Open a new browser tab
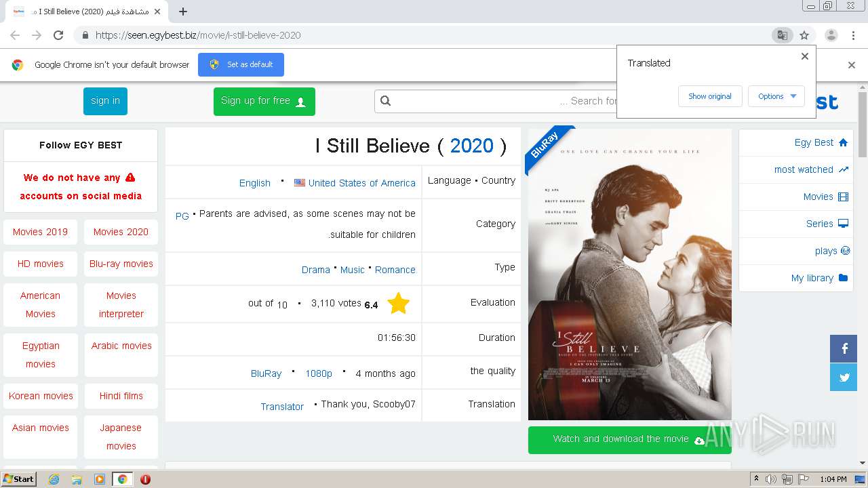Screen dimensions: 868x488 (x=182, y=12)
